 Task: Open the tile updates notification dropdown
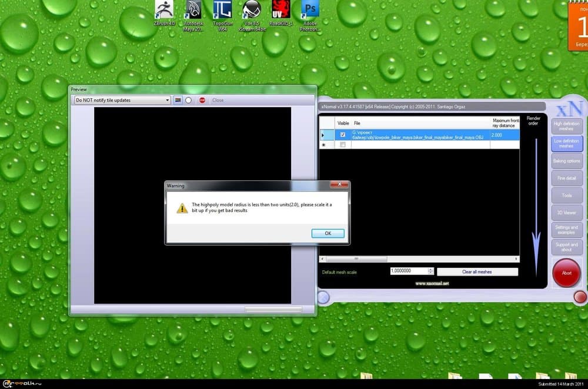click(x=122, y=100)
